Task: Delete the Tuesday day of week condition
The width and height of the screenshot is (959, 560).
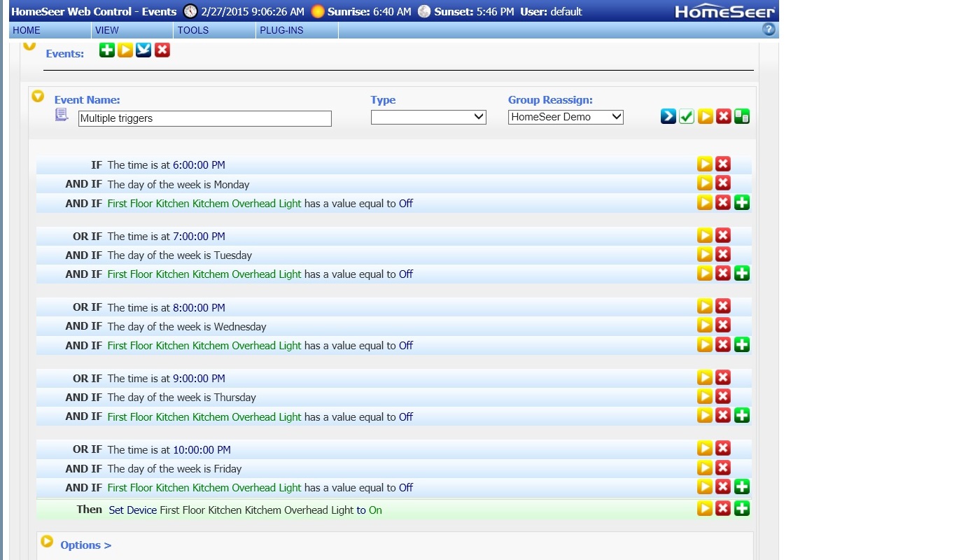Action: coord(723,254)
